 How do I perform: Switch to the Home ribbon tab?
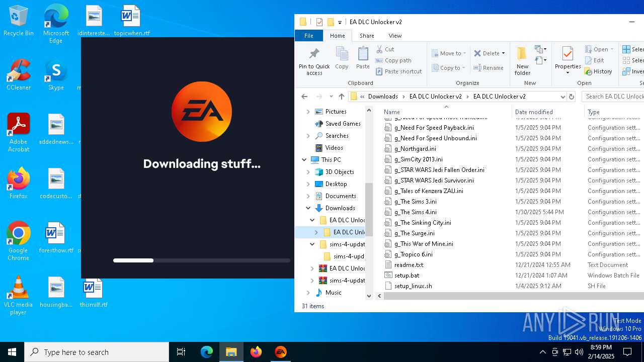click(337, 36)
